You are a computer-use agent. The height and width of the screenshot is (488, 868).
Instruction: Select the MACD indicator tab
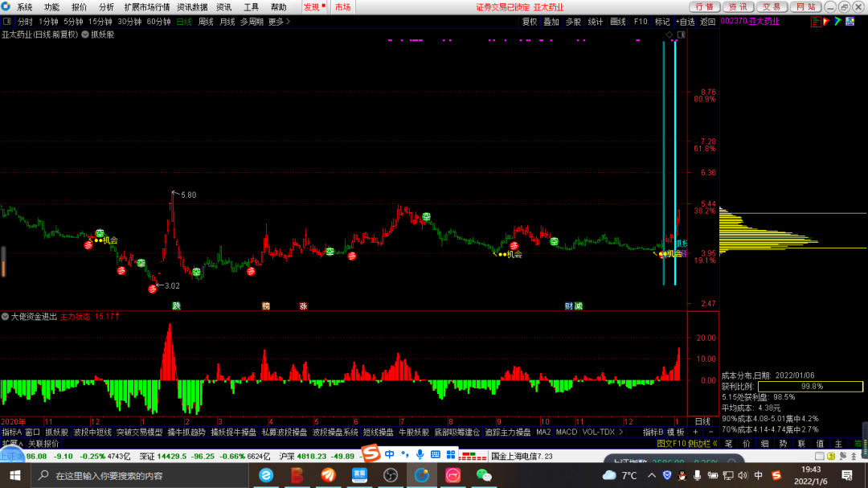point(567,432)
